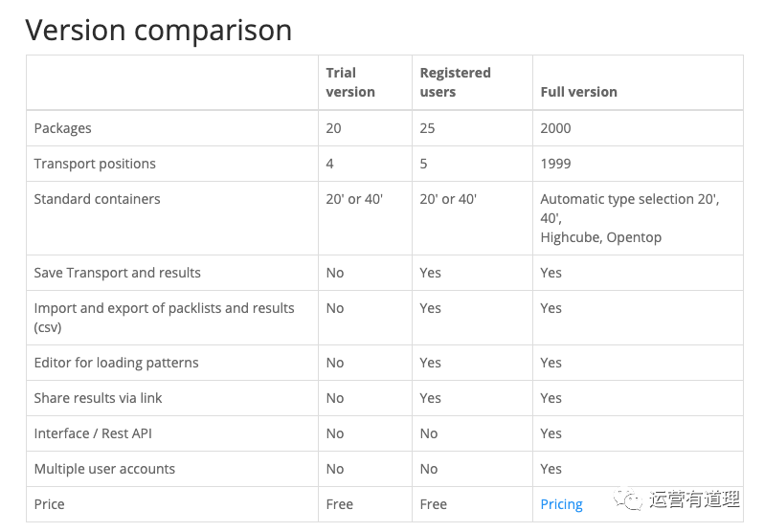Click the 'Full version' column header

[x=578, y=92]
